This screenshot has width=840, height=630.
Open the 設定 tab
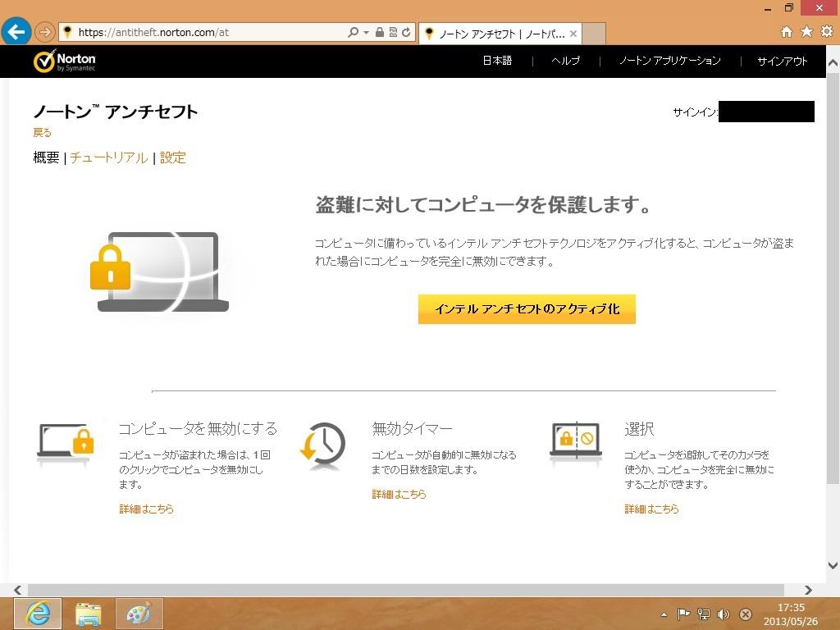(x=172, y=157)
